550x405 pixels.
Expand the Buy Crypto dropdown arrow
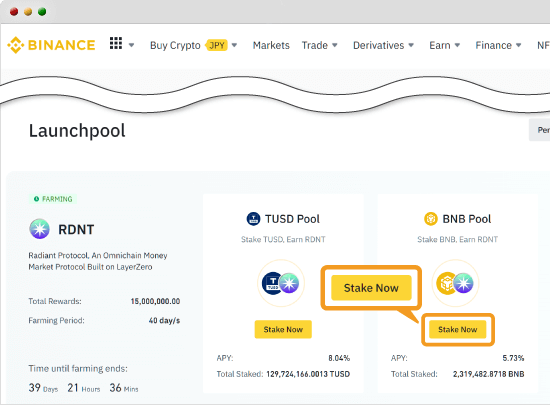(234, 45)
